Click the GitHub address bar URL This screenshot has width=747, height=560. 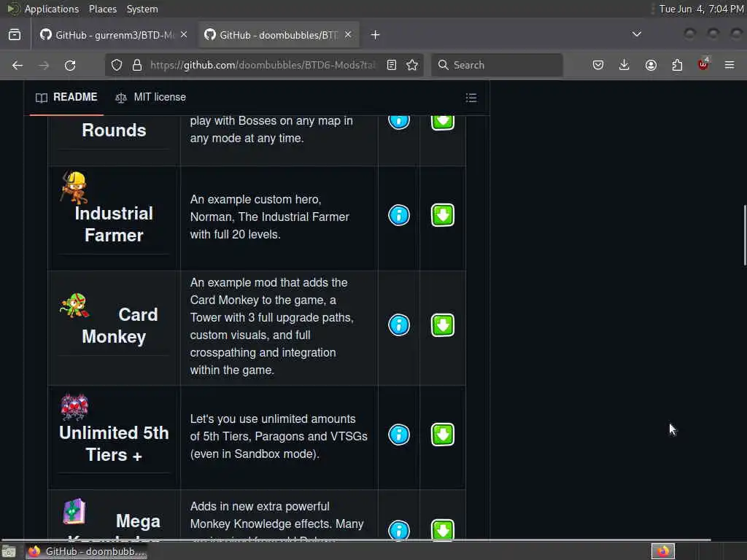[x=263, y=65]
